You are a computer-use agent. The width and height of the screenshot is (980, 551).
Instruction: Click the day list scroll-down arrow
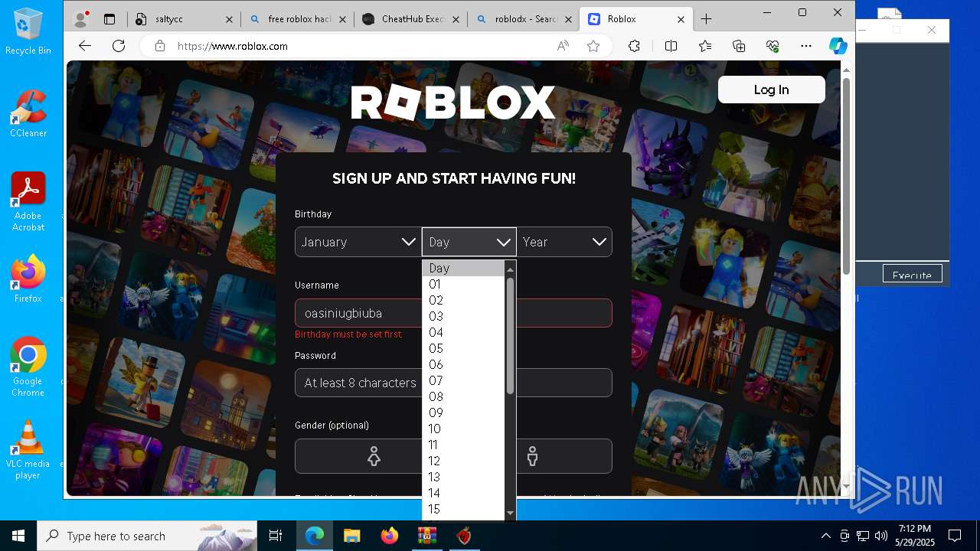(x=510, y=513)
